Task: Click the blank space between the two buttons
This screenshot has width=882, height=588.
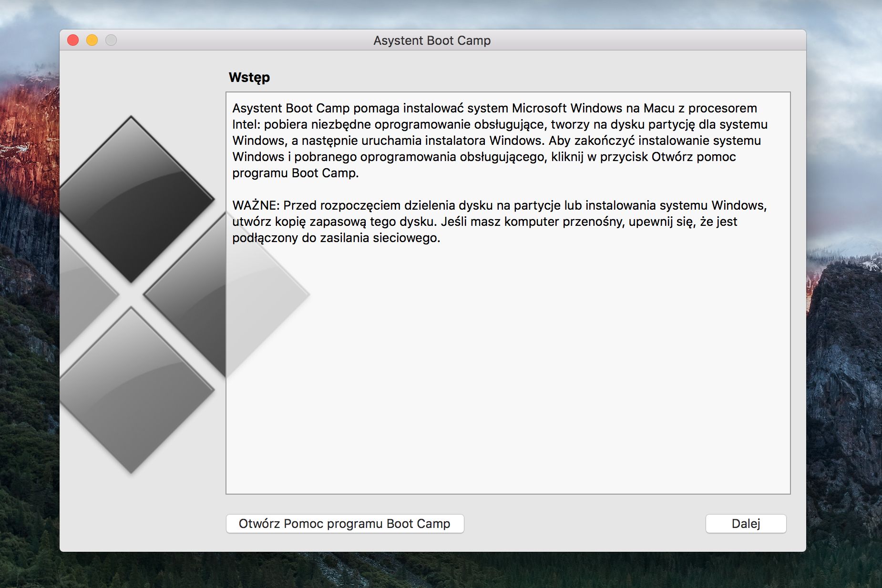Action: click(585, 524)
